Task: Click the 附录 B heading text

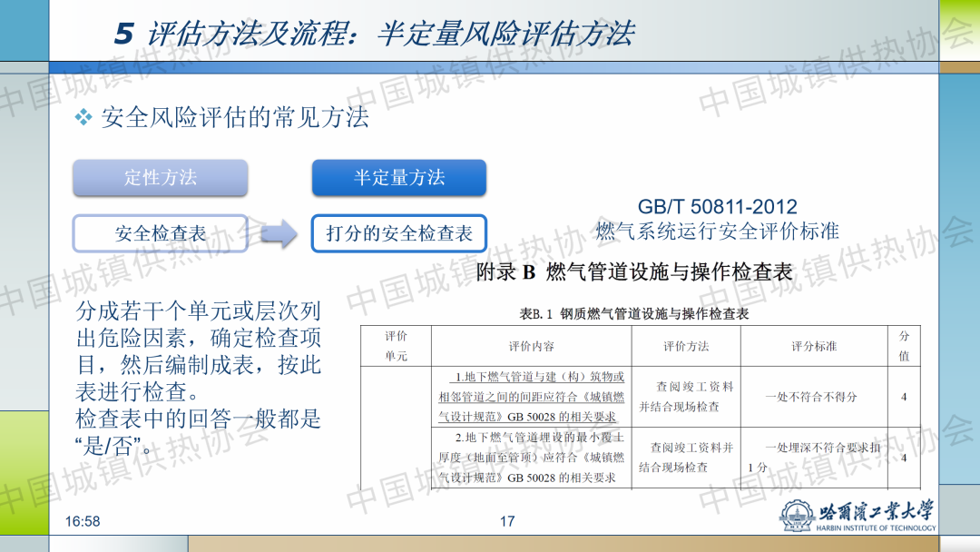Action: 634,271
